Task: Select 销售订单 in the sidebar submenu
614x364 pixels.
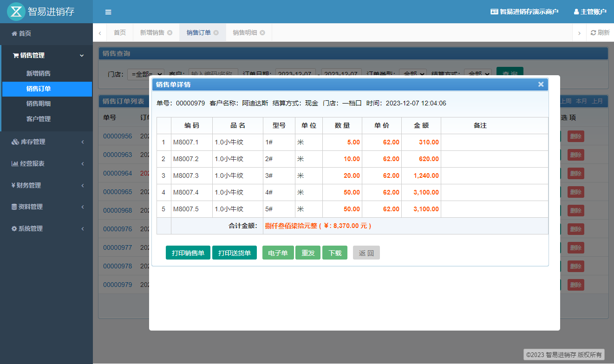Action: pyautogui.click(x=47, y=89)
